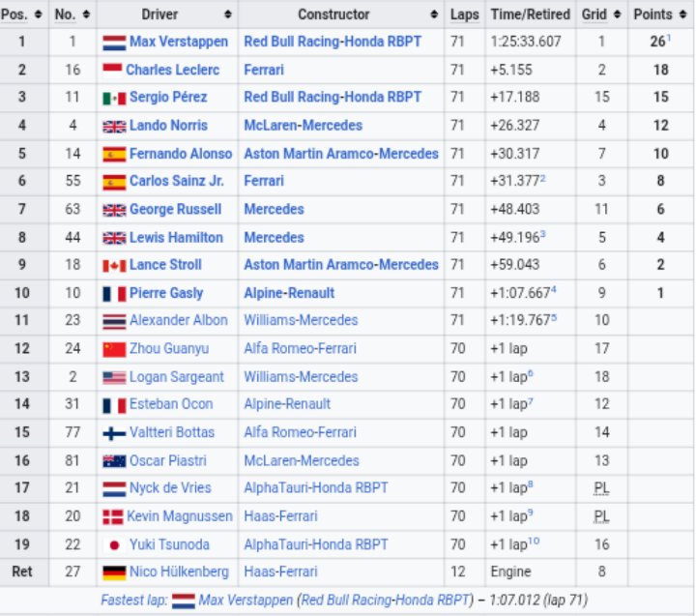Click Chinese flag next to Zhou Guanyu
696x616 pixels.
coord(114,349)
